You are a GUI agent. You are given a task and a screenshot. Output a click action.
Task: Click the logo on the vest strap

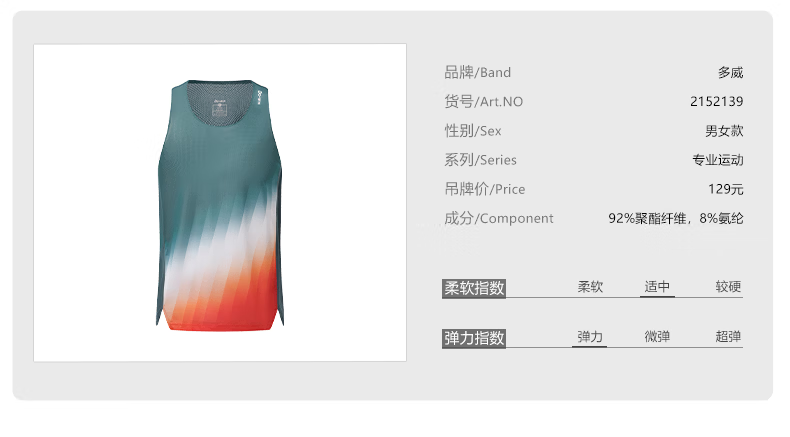click(x=260, y=97)
